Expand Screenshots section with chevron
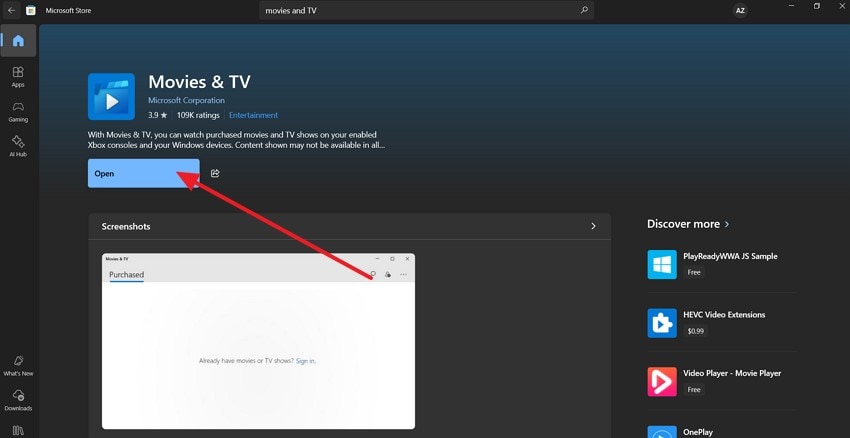This screenshot has height=438, width=850. pyautogui.click(x=593, y=226)
